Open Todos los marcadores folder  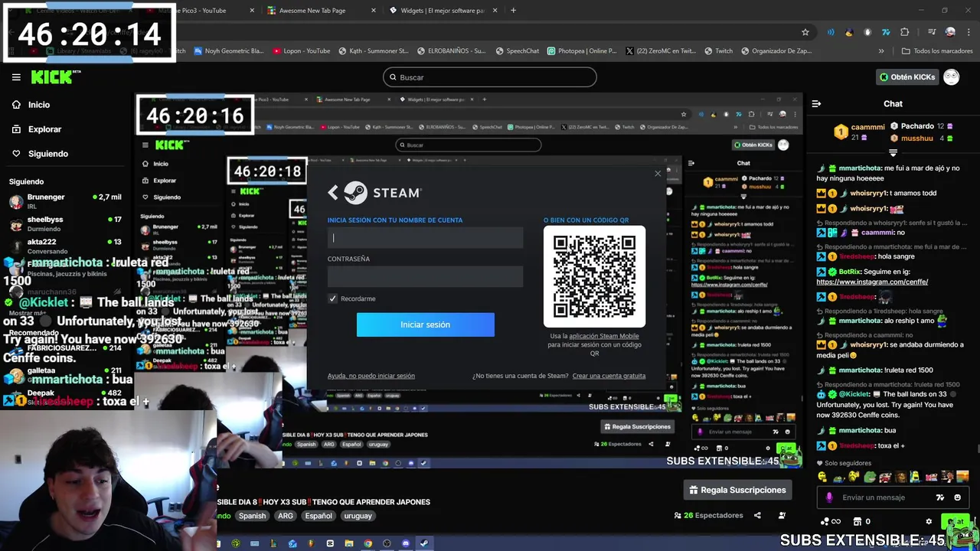tap(937, 51)
